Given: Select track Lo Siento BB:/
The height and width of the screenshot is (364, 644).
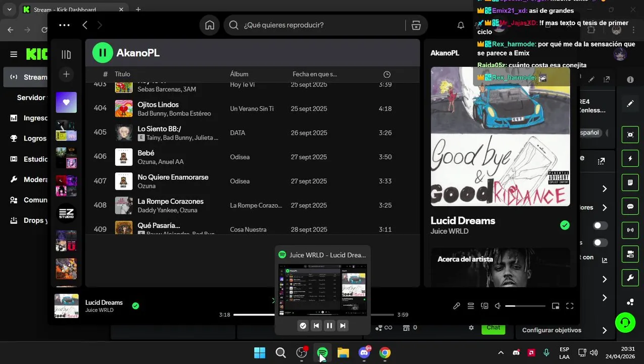Looking at the screenshot, I should [253, 133].
